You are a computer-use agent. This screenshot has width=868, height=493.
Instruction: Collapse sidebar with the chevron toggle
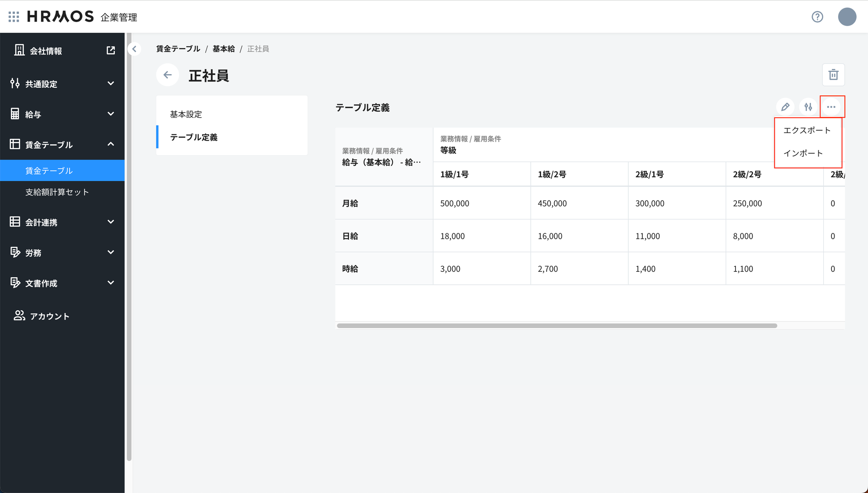click(x=134, y=49)
